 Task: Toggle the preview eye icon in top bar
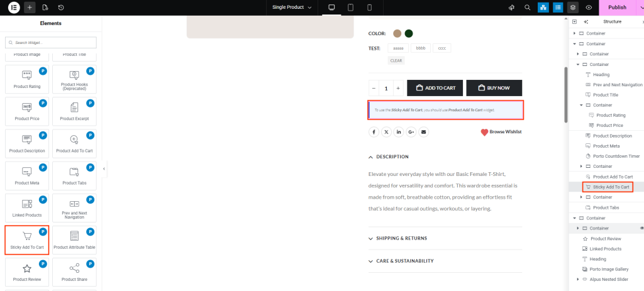(x=589, y=8)
